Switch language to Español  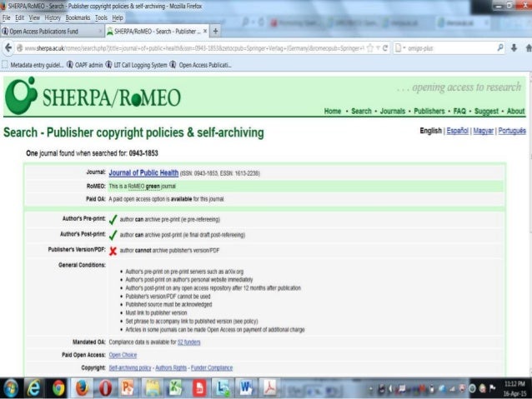click(457, 131)
